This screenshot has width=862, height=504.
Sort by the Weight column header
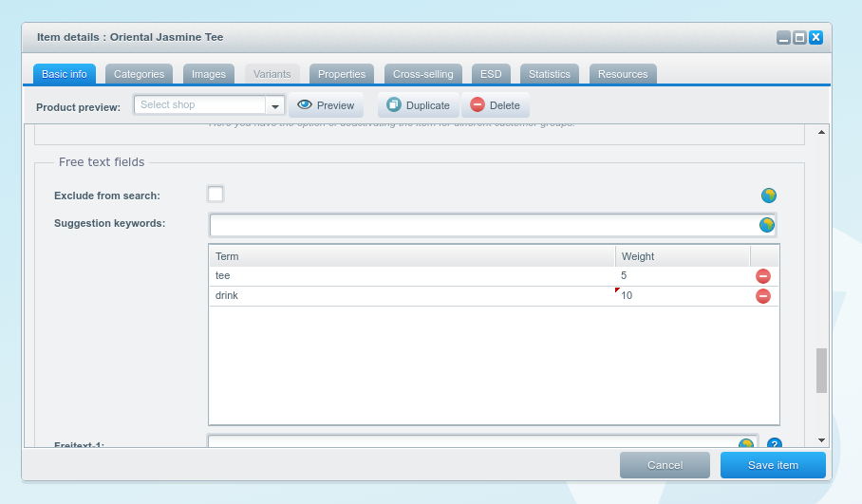[x=682, y=256]
